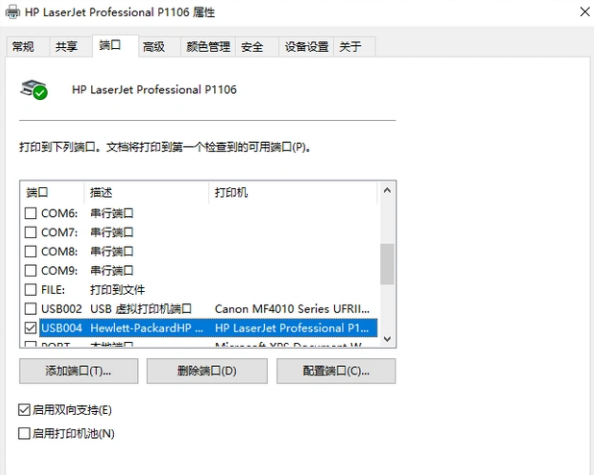Click the 配置端口(C)... button
The width and height of the screenshot is (594, 475).
[336, 371]
